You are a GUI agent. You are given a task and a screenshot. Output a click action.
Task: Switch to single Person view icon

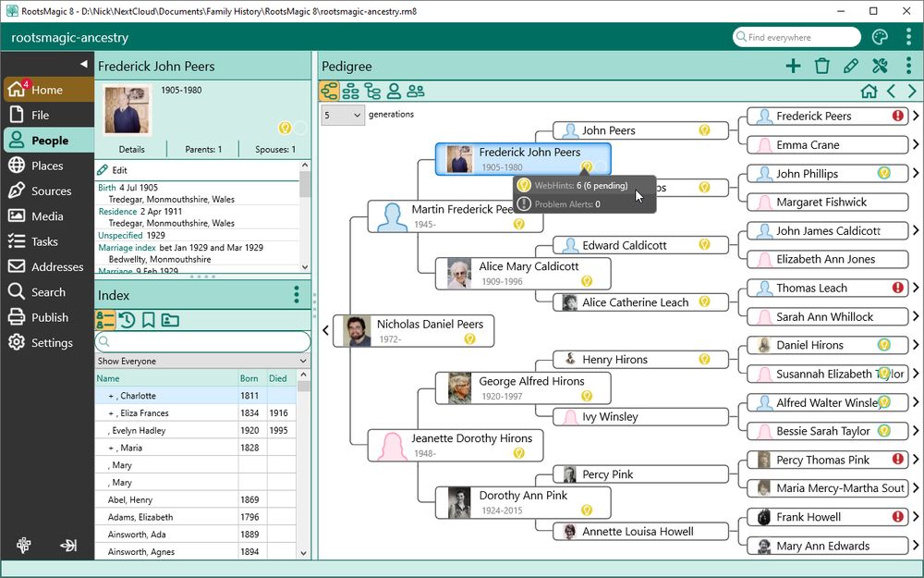tap(394, 92)
